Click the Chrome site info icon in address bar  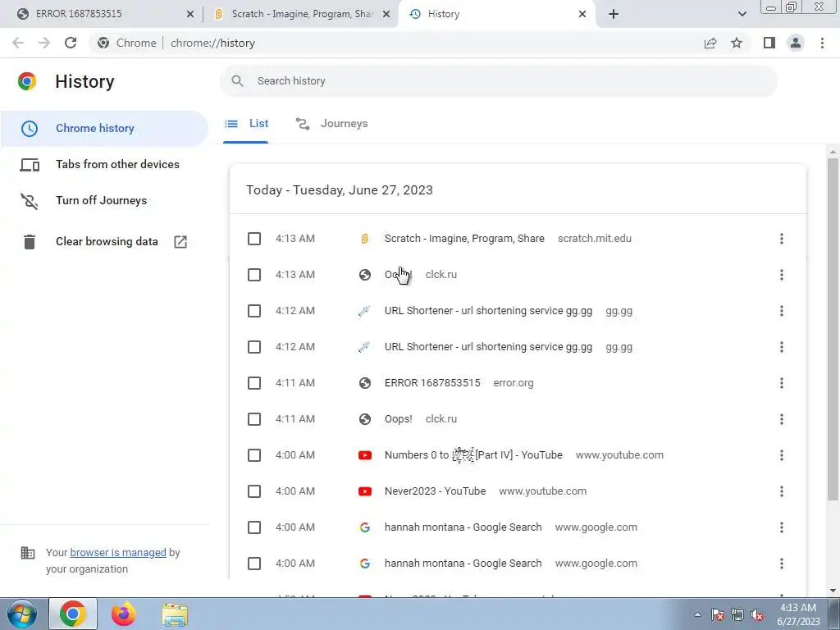coord(103,43)
